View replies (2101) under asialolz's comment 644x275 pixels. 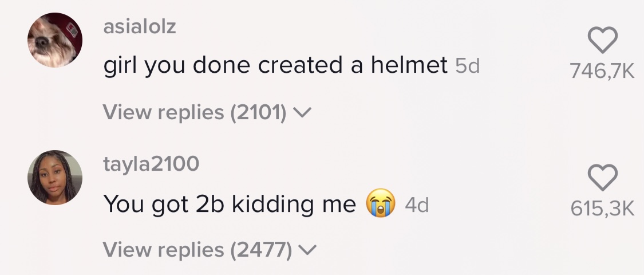tap(195, 112)
